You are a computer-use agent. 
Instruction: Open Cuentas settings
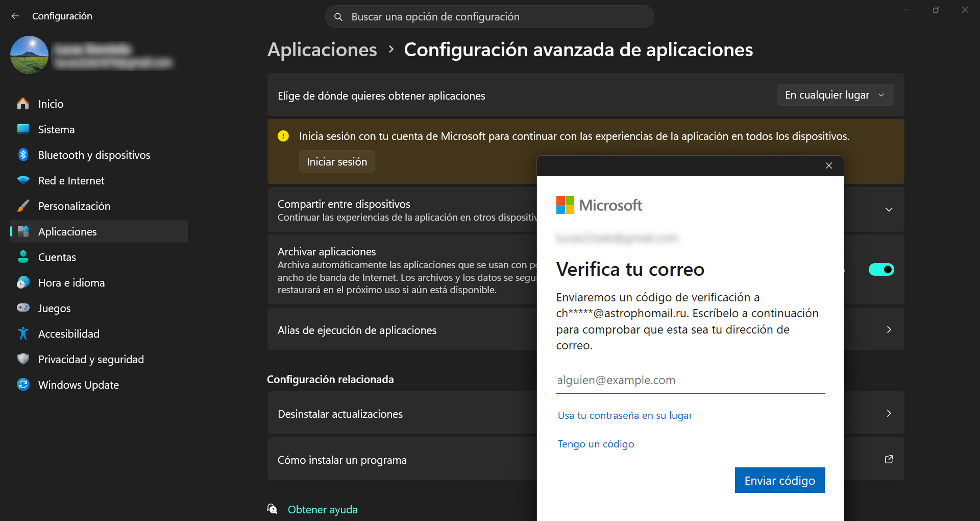tap(99, 257)
